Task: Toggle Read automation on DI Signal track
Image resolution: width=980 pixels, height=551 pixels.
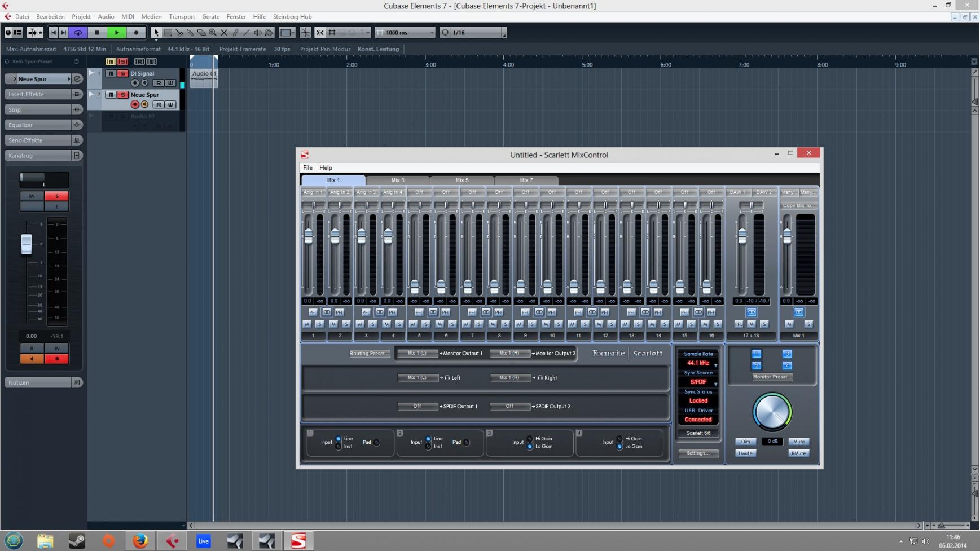Action: pyautogui.click(x=159, y=83)
